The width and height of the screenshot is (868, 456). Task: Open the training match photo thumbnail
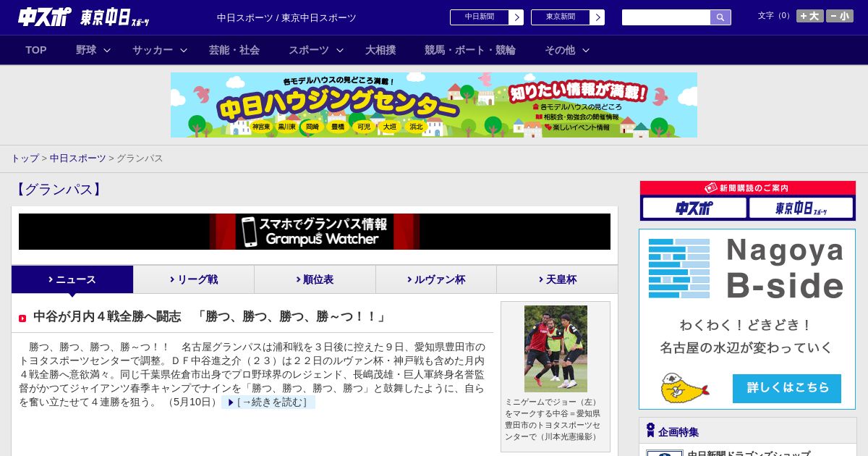click(x=556, y=349)
